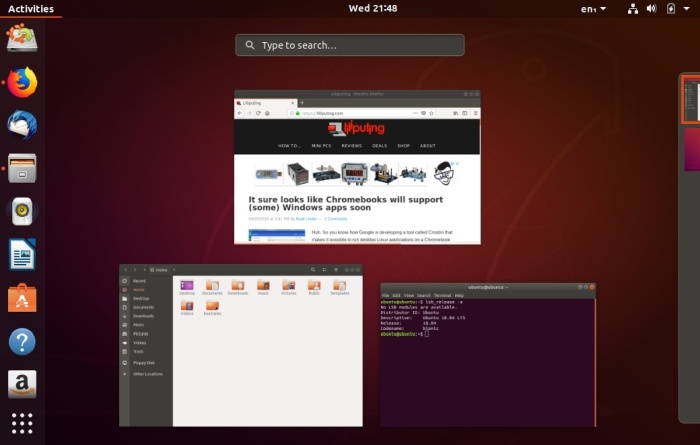Open the terminal's Search menu
Screen dimensions: 700x445
[424, 295]
